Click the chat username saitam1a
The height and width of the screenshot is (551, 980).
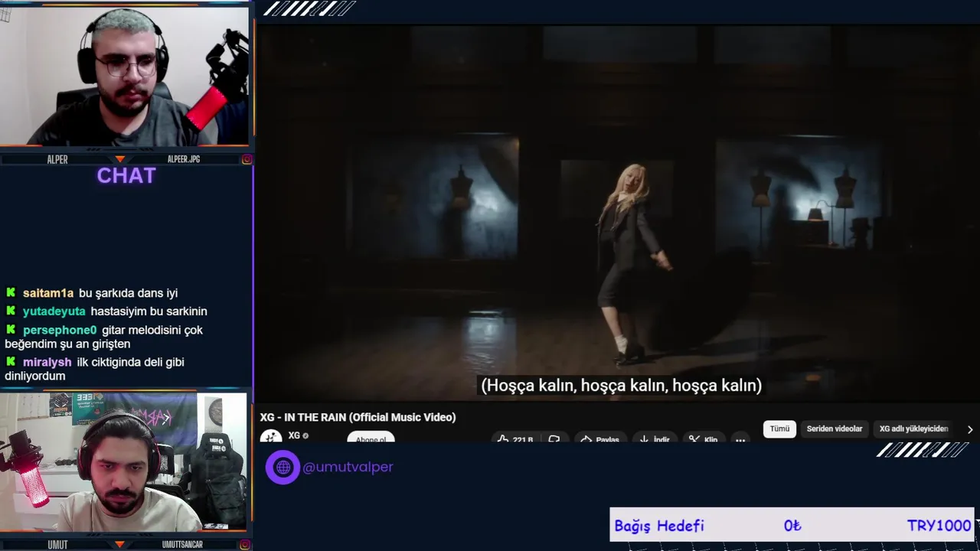click(48, 293)
